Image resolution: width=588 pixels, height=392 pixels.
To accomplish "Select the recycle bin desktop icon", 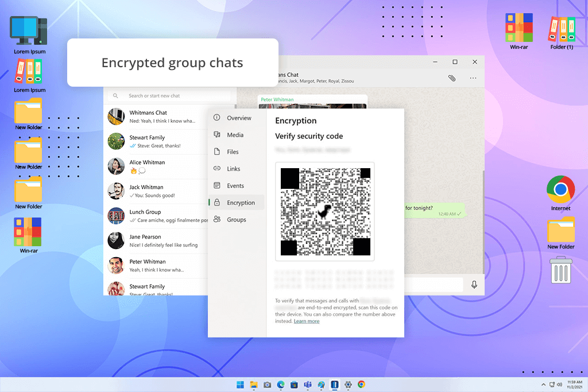I will (561, 269).
